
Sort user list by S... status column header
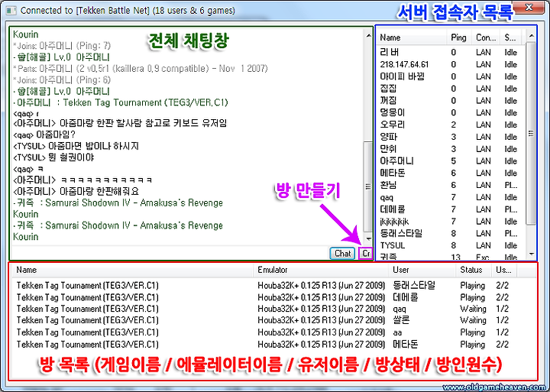coord(510,37)
